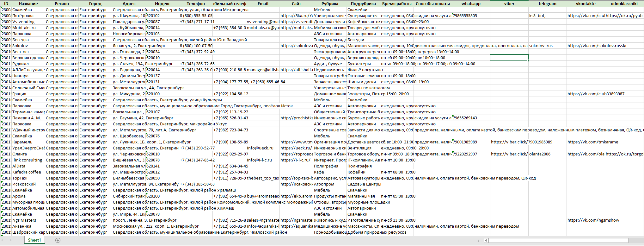Click the horizontal scrollbar track

[x=563, y=241]
